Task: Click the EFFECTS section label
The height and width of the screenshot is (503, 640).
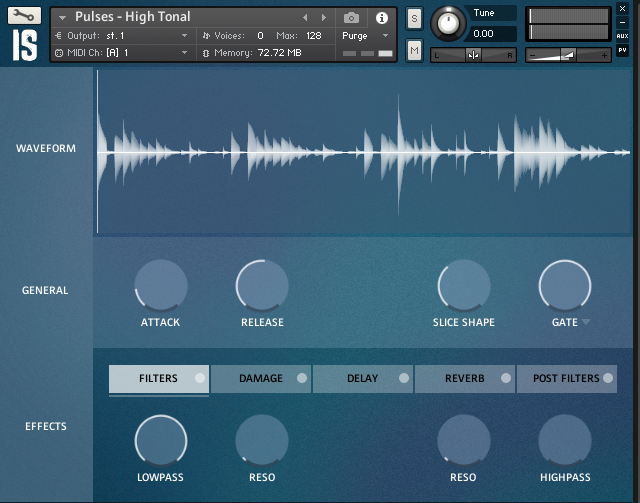Action: click(46, 426)
